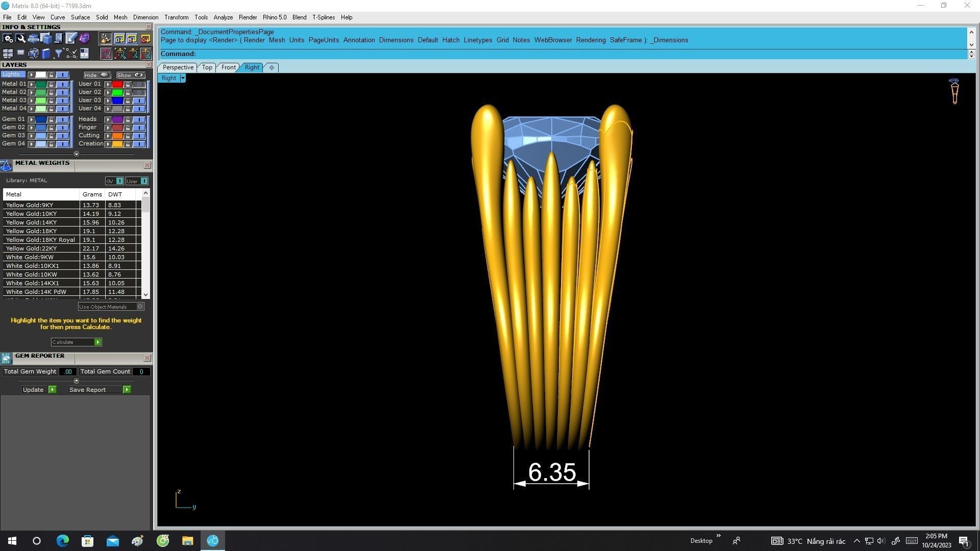980x551 pixels.
Task: Toggle visibility of User 01 layer
Action: [x=139, y=84]
